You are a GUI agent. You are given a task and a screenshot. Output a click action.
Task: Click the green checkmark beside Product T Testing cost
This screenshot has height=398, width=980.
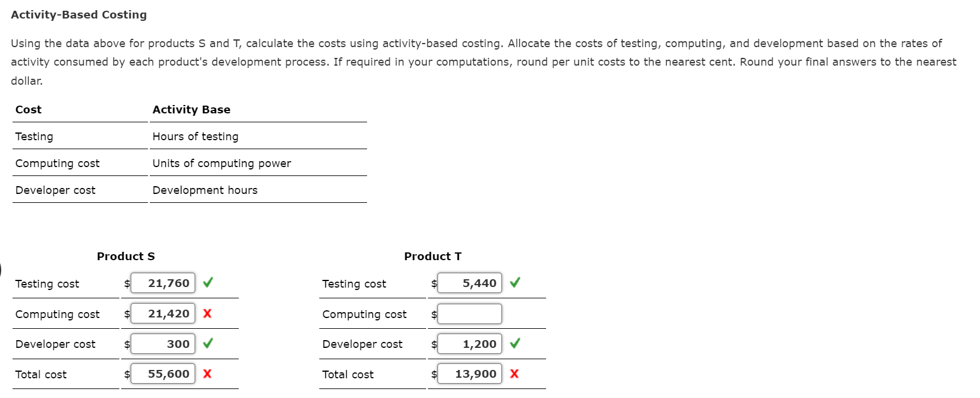click(x=514, y=283)
